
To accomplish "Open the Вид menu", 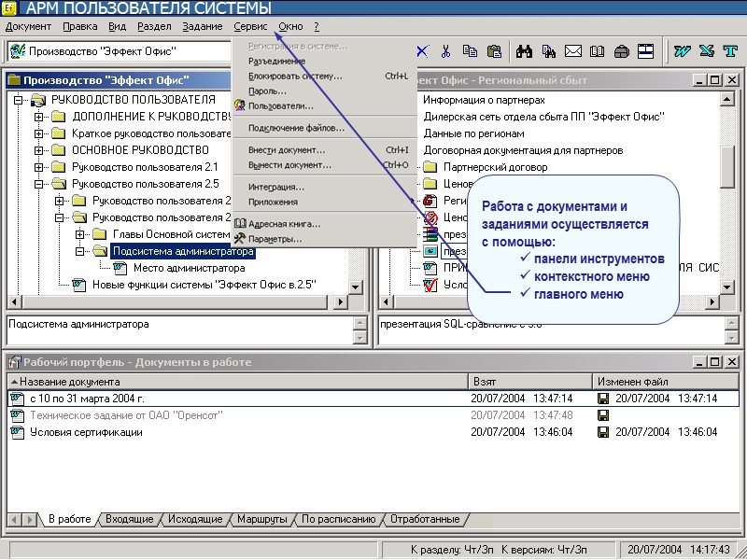I will click(118, 27).
